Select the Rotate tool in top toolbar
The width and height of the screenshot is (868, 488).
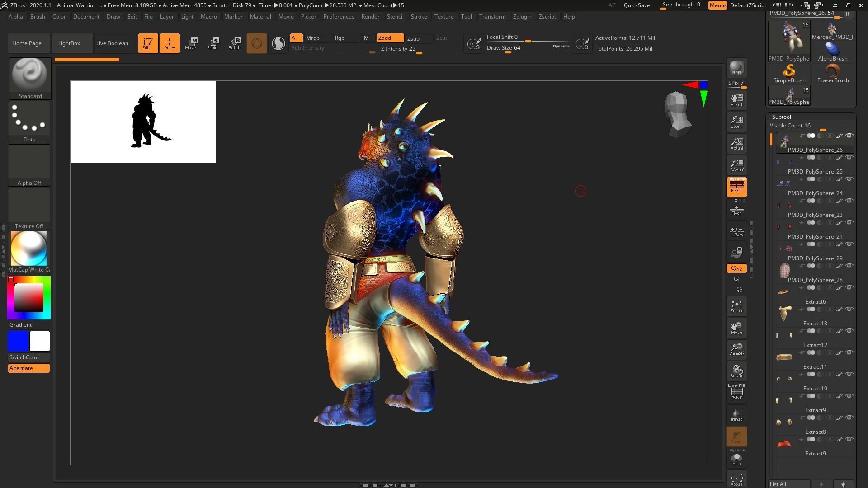click(235, 43)
